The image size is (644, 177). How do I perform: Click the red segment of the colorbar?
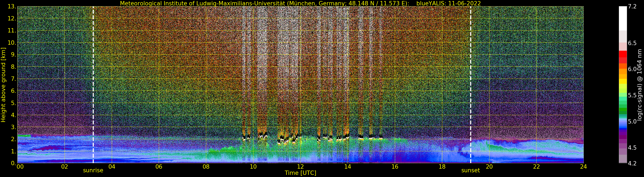[x=623, y=54]
